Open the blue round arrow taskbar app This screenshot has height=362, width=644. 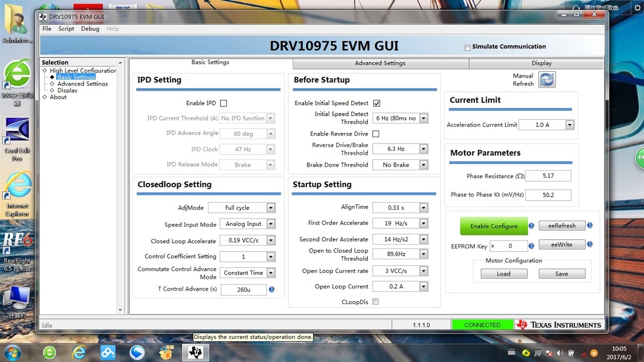(137, 352)
